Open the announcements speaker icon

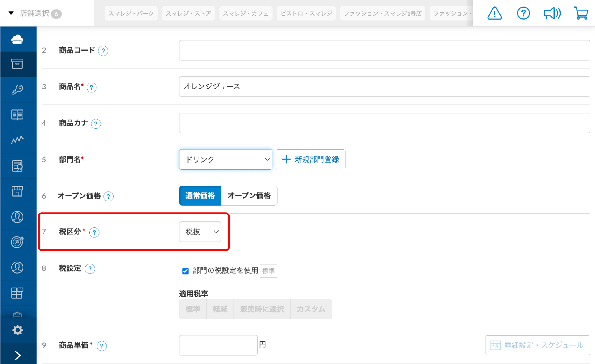pos(552,13)
